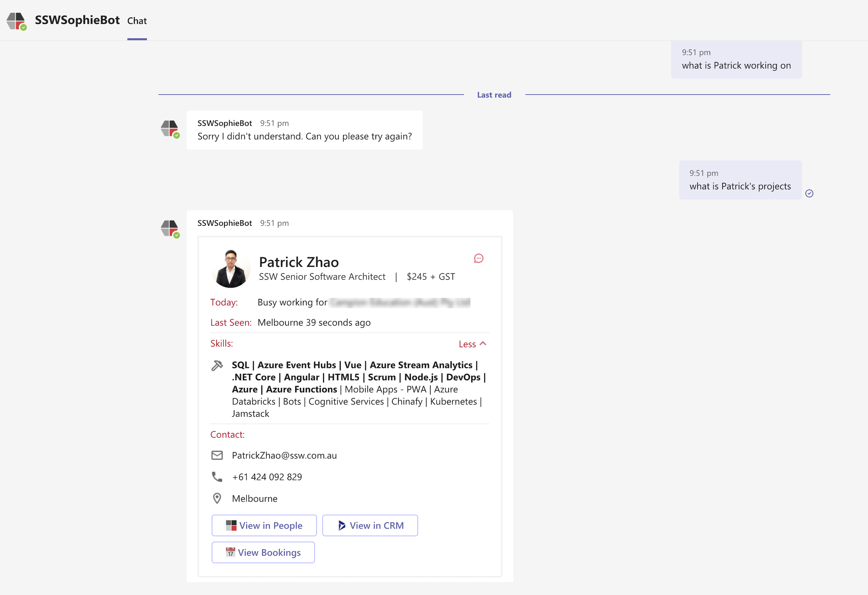Click Patrick Zhao's profile photo
The width and height of the screenshot is (868, 595).
point(231,268)
